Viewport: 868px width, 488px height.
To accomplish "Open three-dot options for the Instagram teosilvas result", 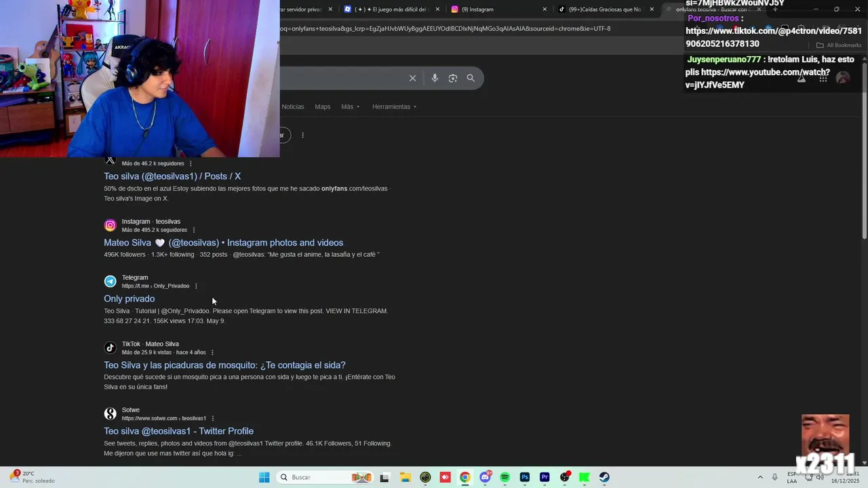I will [193, 230].
